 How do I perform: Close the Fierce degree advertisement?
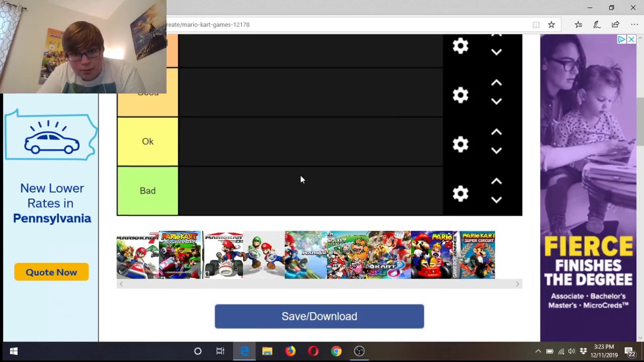(x=631, y=39)
